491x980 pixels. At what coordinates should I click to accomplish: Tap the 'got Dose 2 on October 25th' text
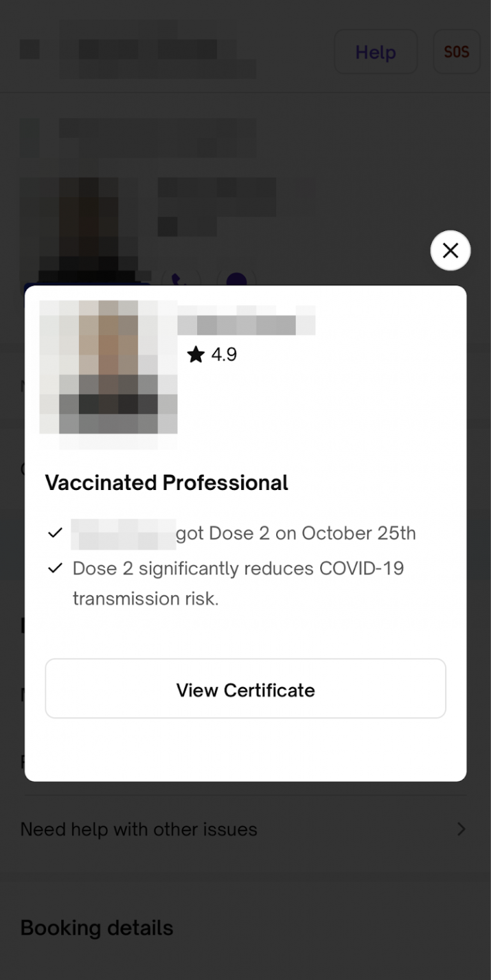point(296,533)
